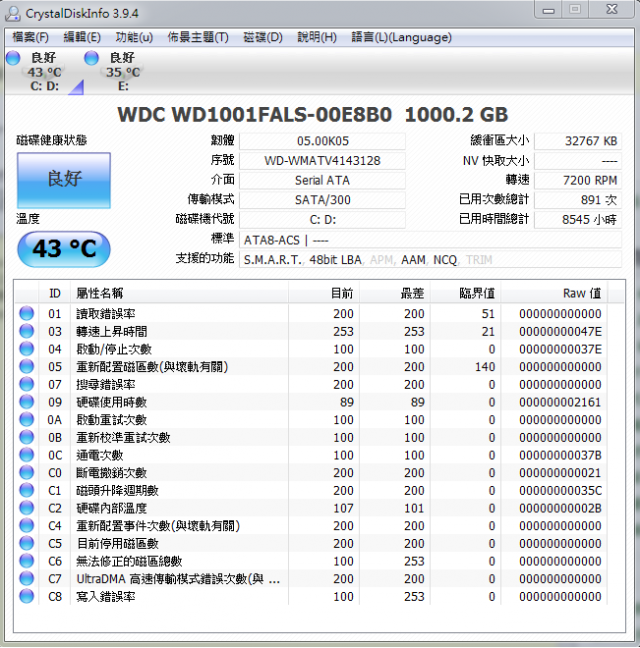
Task: Click the CrystalDiskInfo title bar app icon
Action: 12,13
